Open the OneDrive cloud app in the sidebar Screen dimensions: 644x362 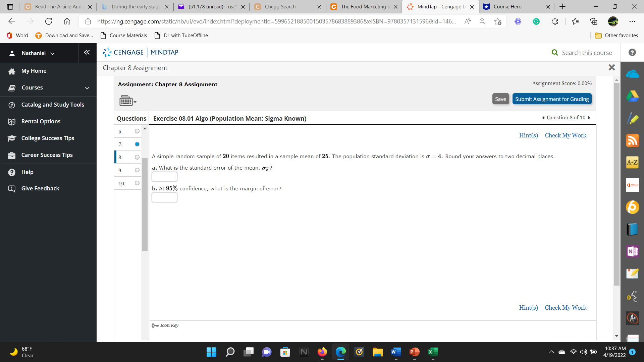(x=633, y=73)
